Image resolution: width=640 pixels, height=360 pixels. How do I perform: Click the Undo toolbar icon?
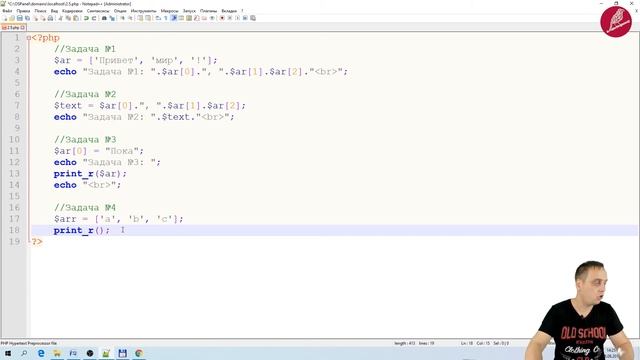tap(86, 18)
